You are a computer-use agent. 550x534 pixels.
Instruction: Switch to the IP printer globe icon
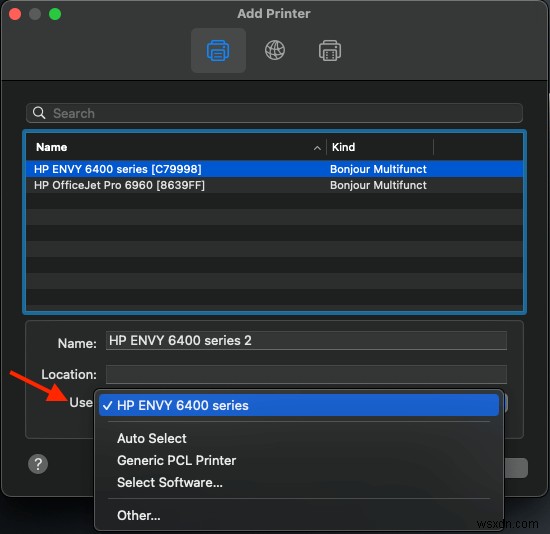pos(275,50)
